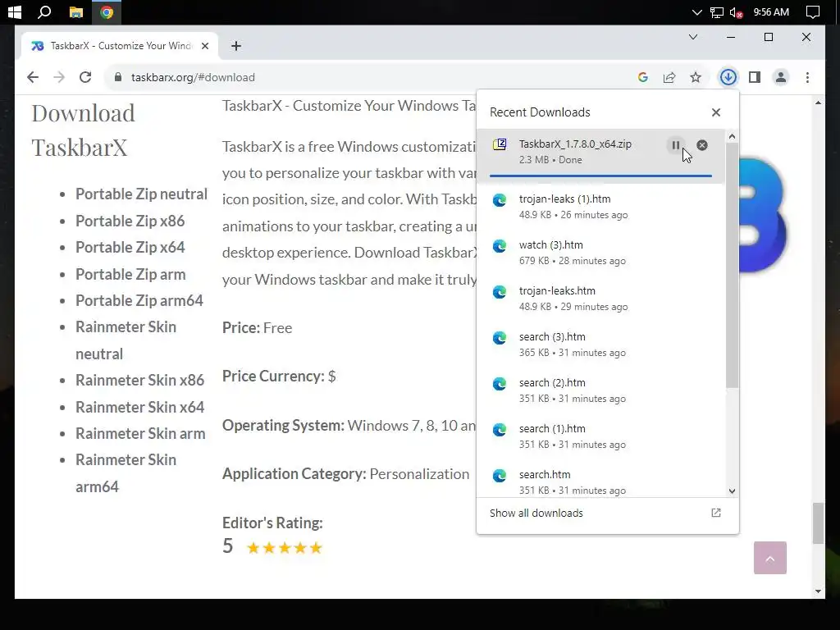Download Portable Zip x86
840x630 pixels.
pyautogui.click(x=130, y=221)
